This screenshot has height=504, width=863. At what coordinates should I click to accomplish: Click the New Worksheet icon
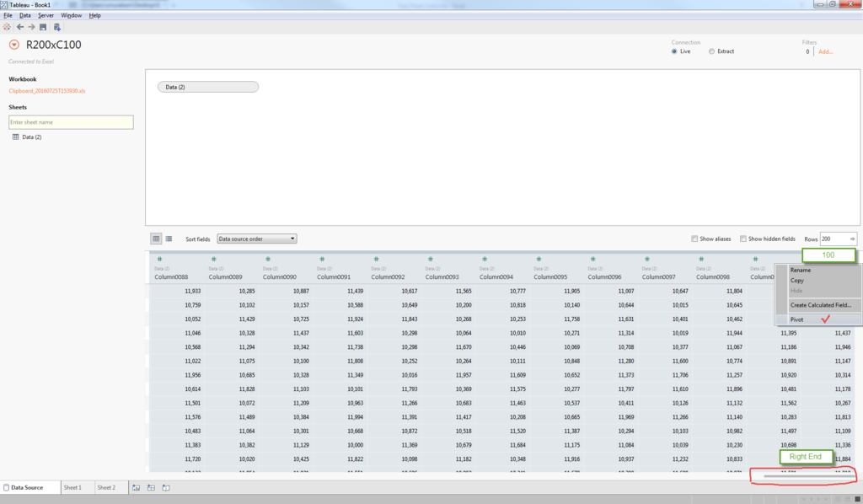coord(136,487)
